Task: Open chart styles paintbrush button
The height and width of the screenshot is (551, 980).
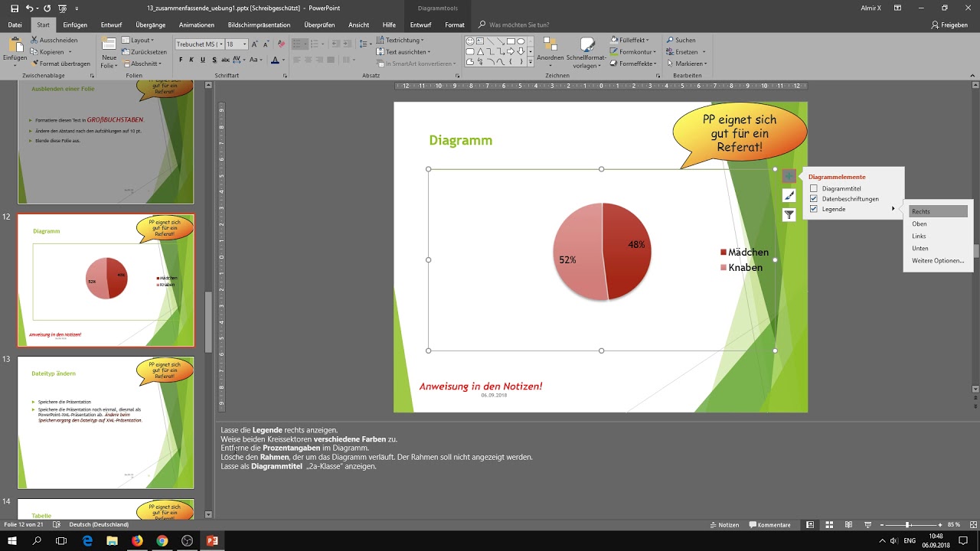Action: coord(789,196)
